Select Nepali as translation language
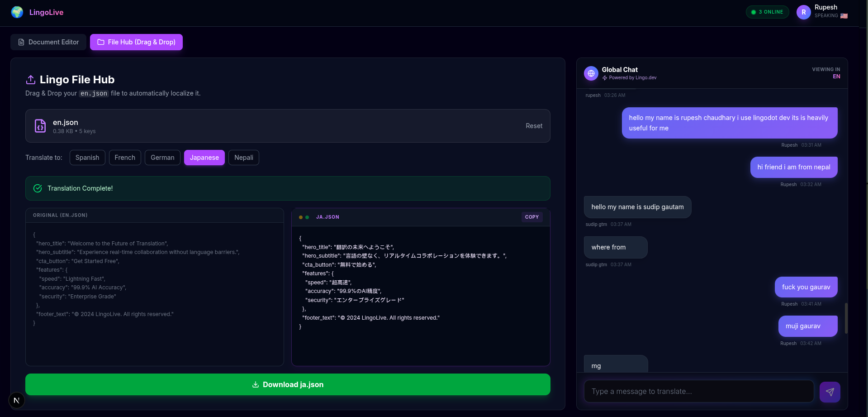Viewport: 868px width, 417px height. (x=244, y=158)
